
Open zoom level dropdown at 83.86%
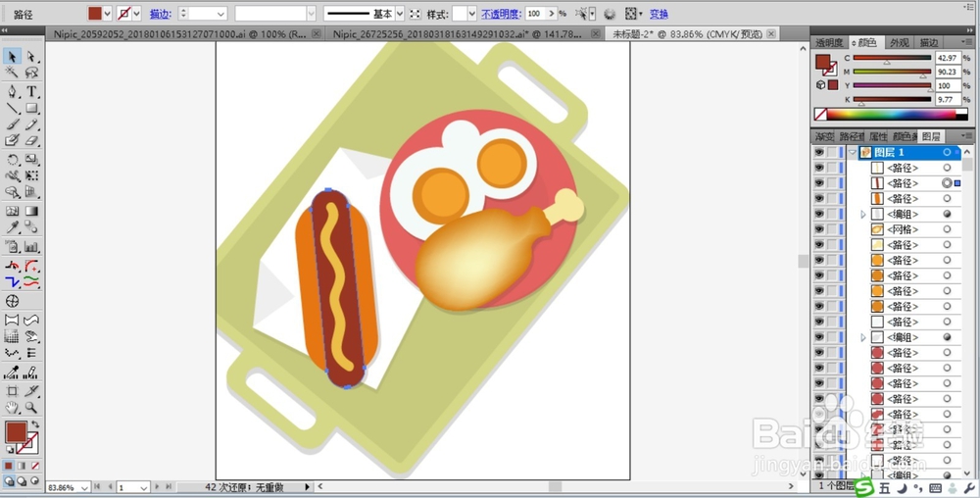click(85, 487)
